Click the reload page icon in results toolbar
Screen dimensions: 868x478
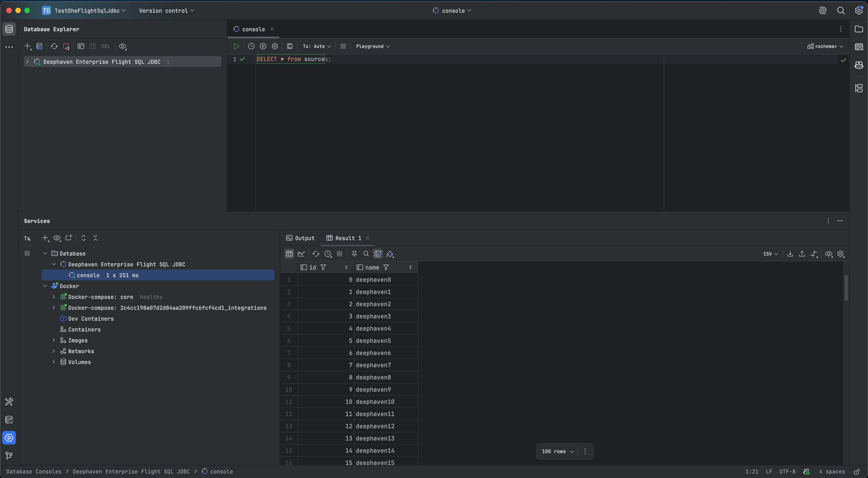click(316, 254)
